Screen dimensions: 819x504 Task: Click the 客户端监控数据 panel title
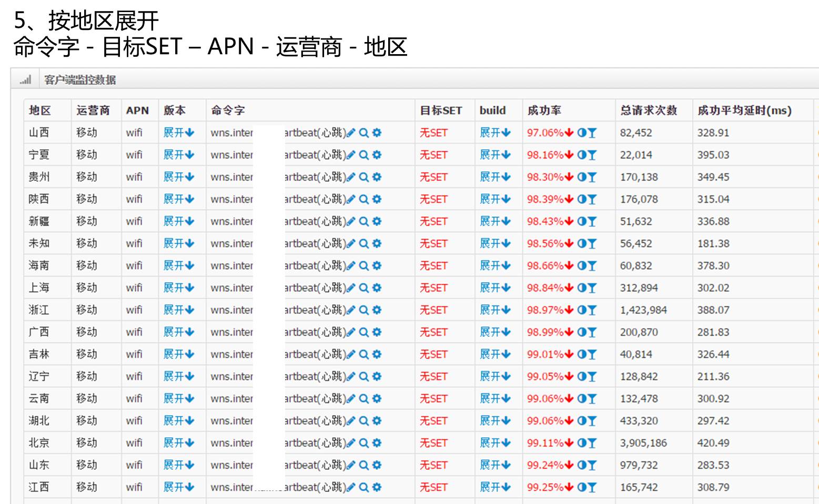[80, 80]
